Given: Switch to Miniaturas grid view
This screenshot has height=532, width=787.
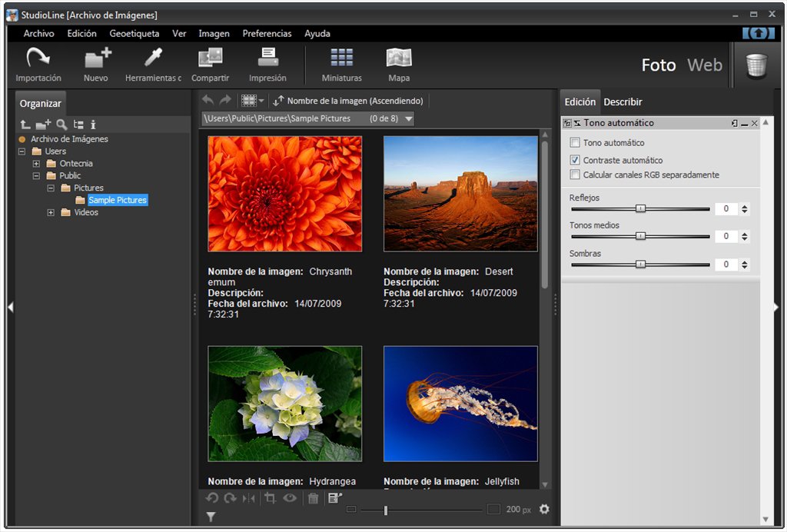Looking at the screenshot, I should pos(342,57).
